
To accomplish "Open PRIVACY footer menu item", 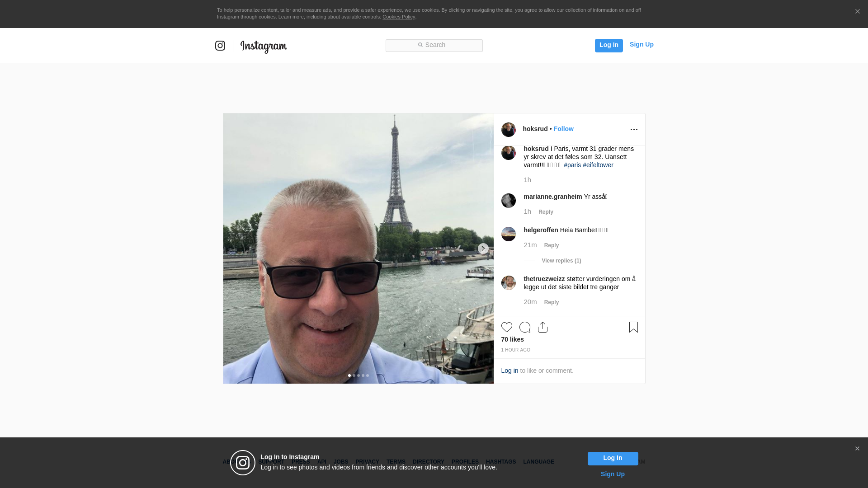I will [367, 462].
